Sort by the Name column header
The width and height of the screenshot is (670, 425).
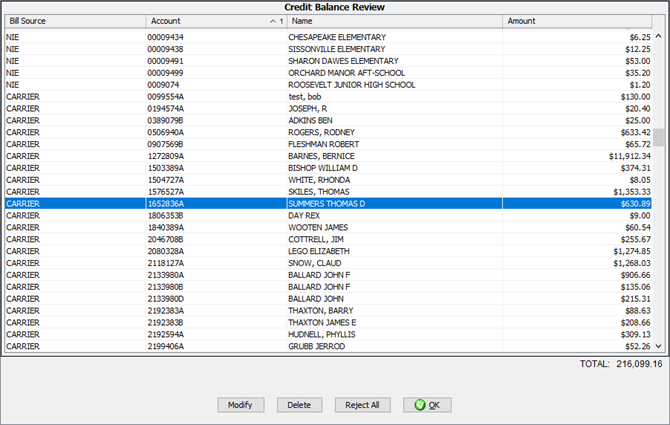(395, 21)
